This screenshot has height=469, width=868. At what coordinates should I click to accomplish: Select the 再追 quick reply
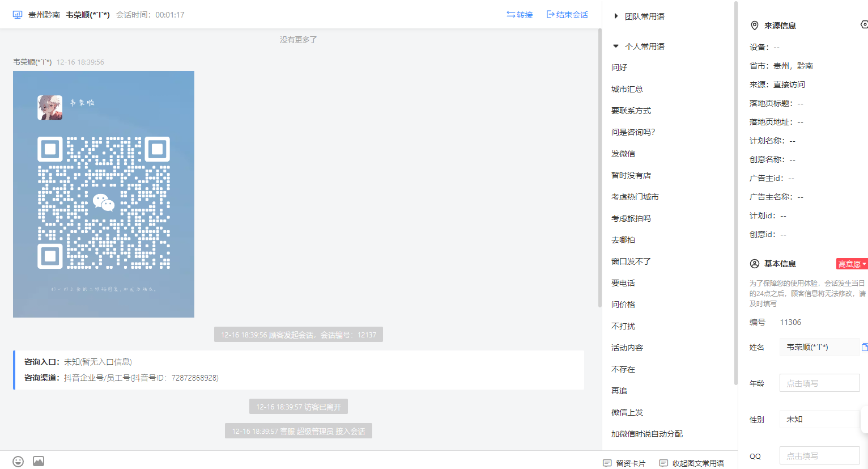pyautogui.click(x=619, y=391)
